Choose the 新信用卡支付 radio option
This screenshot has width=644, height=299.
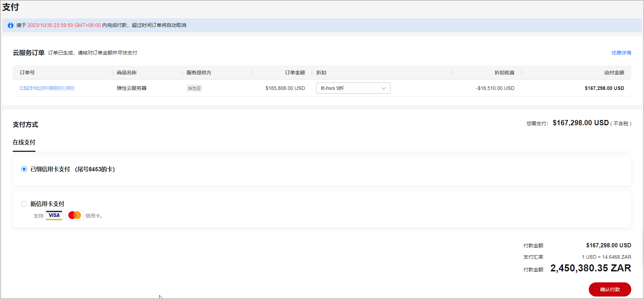[24, 204]
